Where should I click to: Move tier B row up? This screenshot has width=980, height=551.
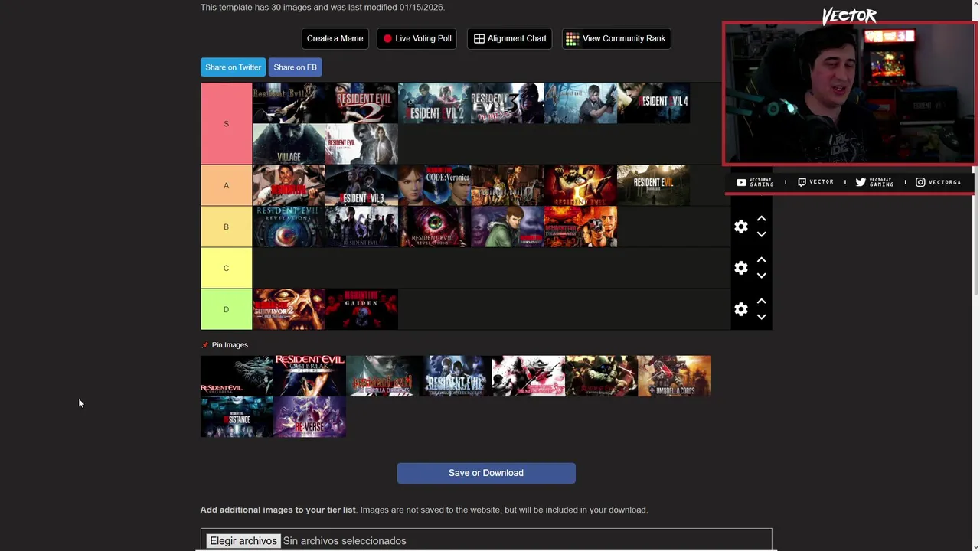761,219
